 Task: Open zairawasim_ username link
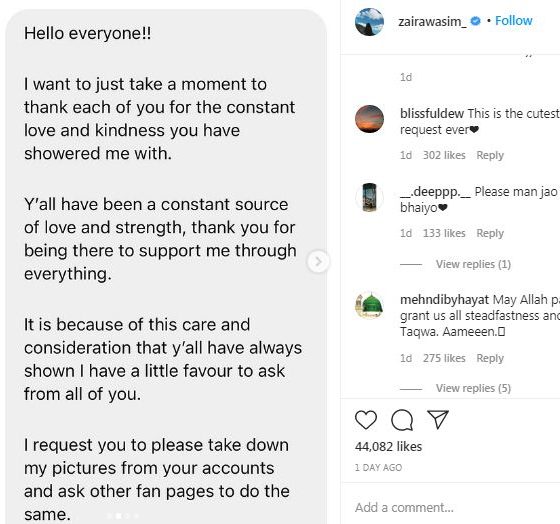432,21
